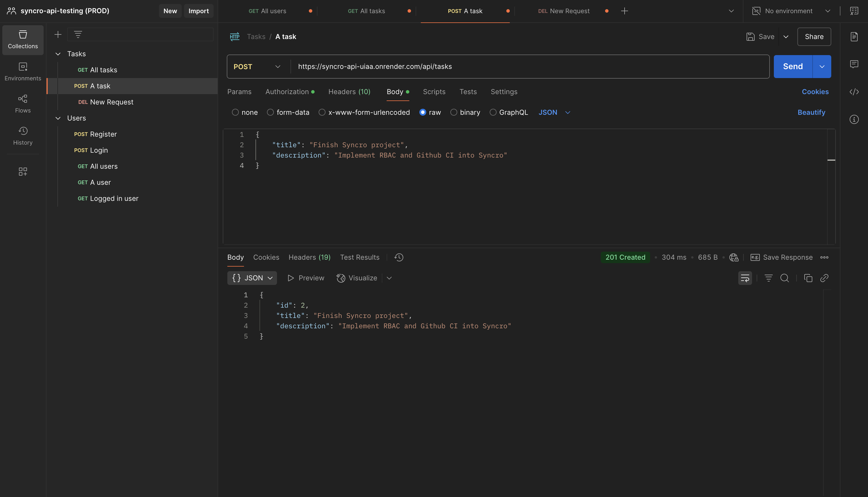This screenshot has width=868, height=497.
Task: Click the copy response icon
Action: [x=808, y=278]
